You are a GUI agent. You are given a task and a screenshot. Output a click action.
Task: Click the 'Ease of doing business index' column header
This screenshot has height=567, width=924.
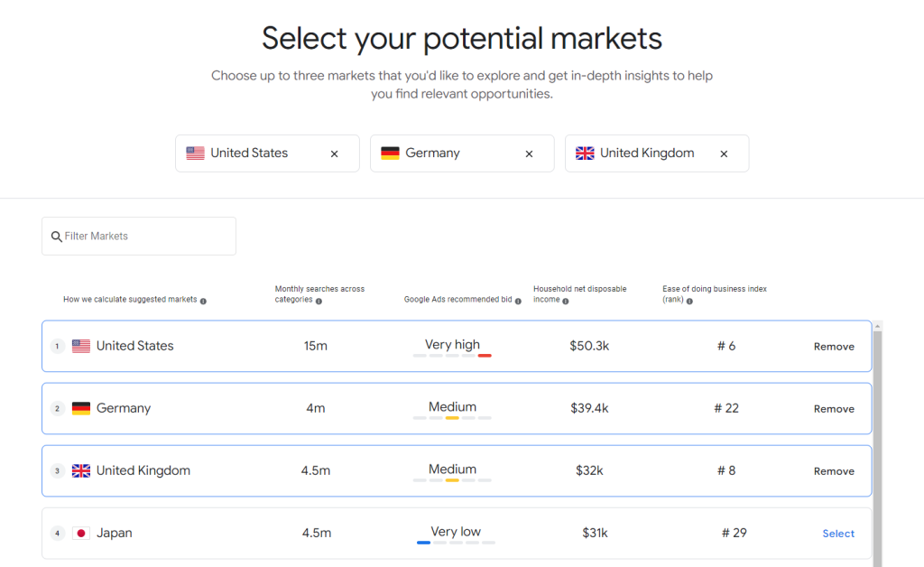pos(715,294)
